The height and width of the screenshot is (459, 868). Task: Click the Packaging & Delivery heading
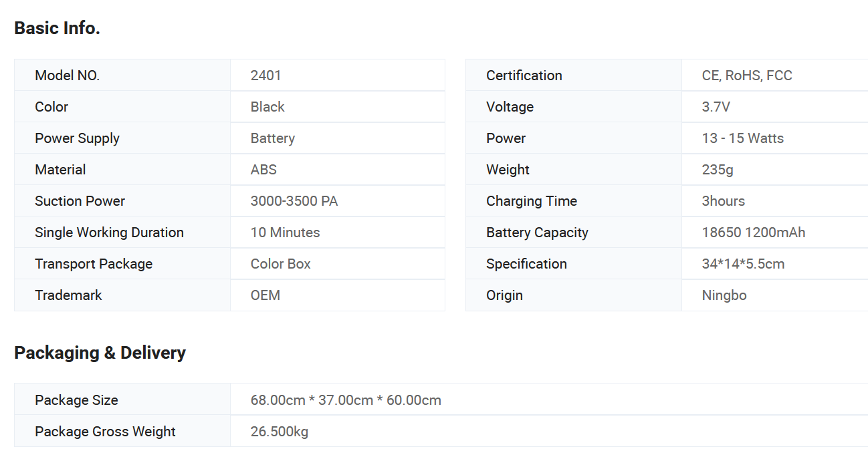100,353
